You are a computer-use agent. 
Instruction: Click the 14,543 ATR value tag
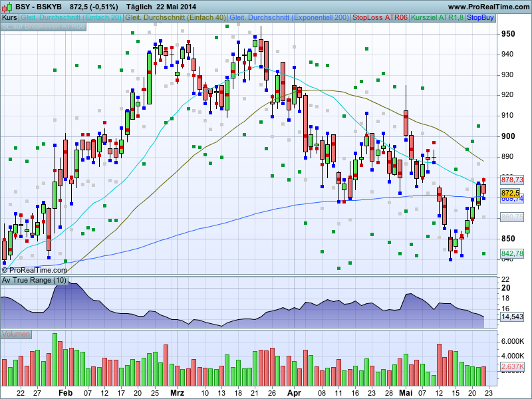pos(512,317)
